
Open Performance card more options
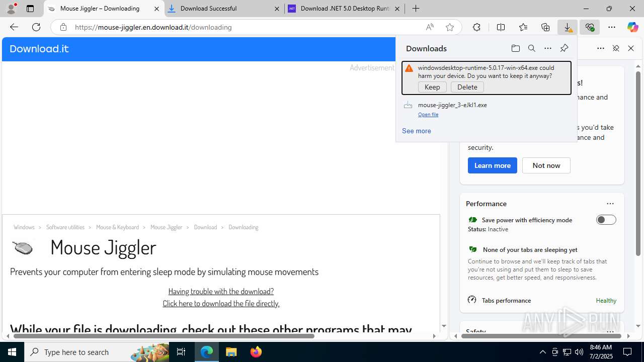tap(610, 204)
